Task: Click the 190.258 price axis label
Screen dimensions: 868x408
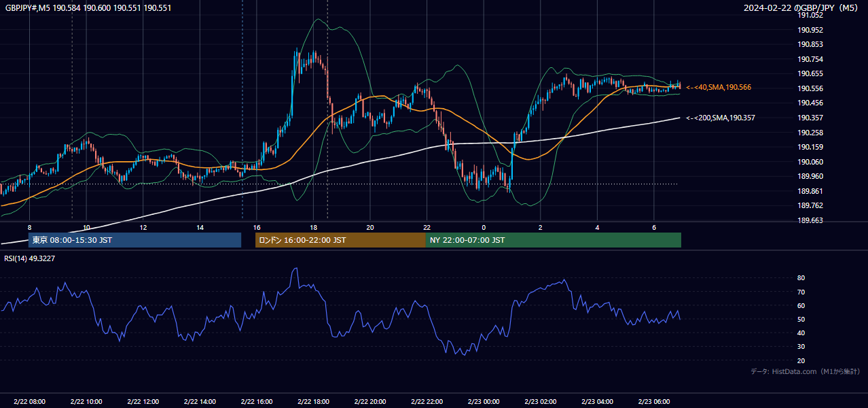Action: (810, 133)
